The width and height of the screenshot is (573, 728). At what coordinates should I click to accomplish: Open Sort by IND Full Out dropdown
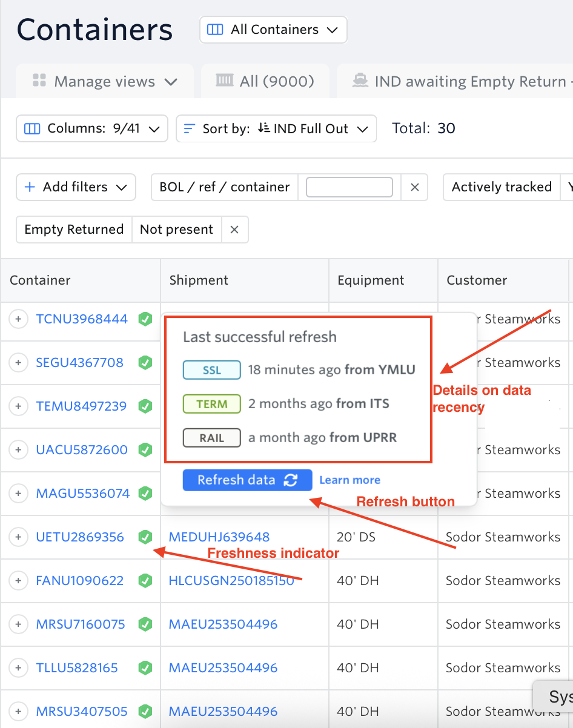pos(276,129)
